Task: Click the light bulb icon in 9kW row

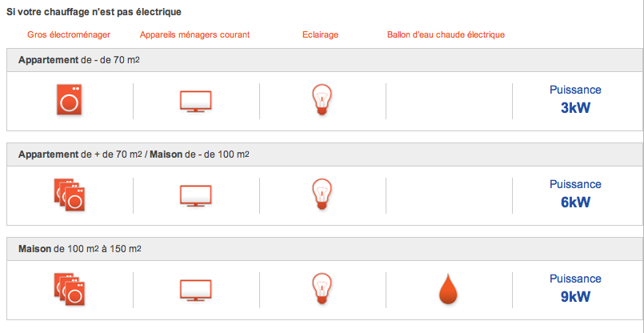Action: (x=322, y=289)
